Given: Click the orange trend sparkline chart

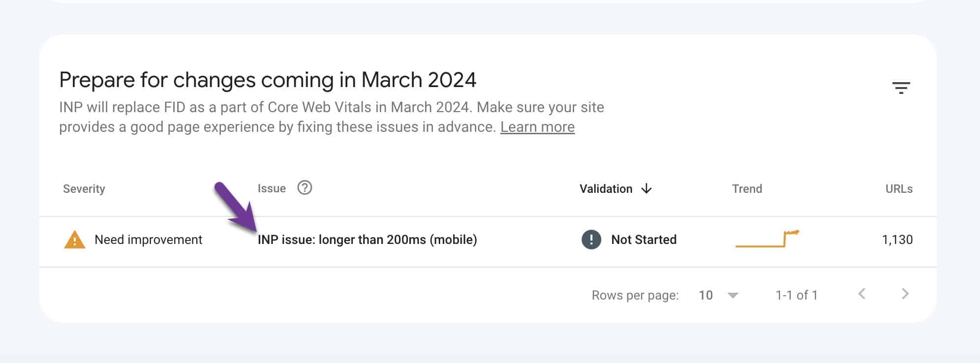Looking at the screenshot, I should [x=767, y=239].
